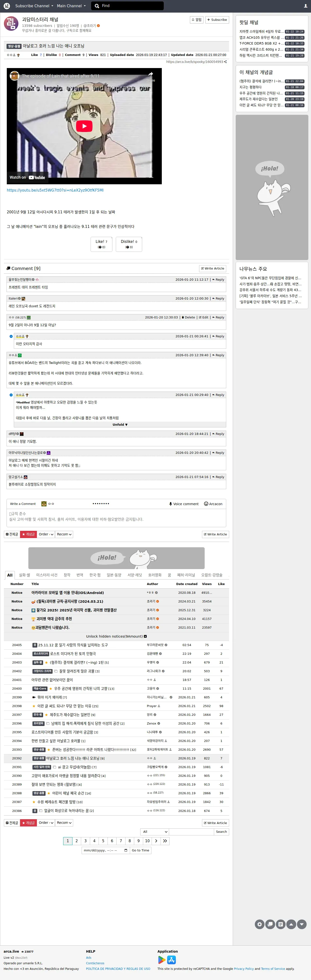
Task: Expand the Main Channel dropdown
Action: click(x=71, y=6)
